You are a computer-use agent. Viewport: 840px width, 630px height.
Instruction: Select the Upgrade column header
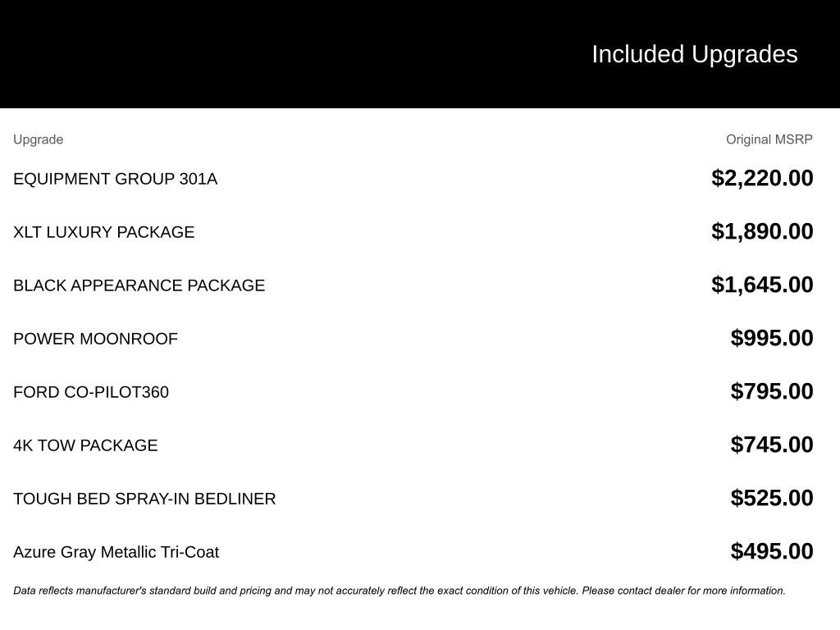(x=38, y=139)
